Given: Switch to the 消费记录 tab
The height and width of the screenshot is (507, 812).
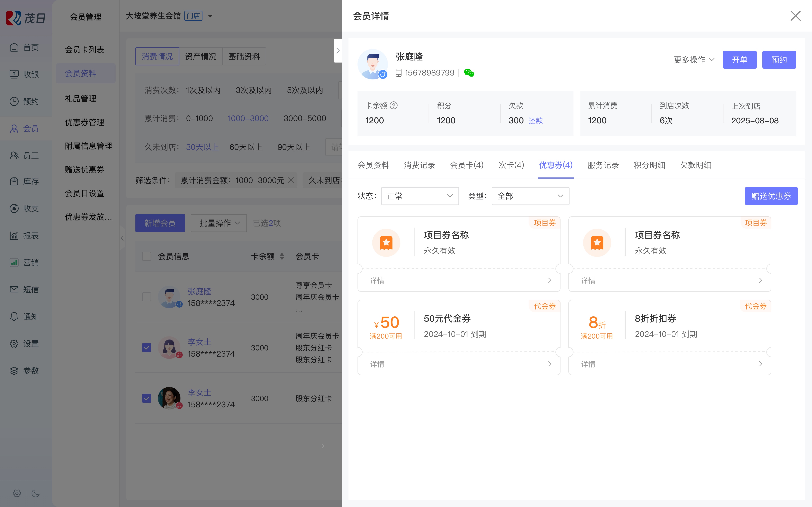Looking at the screenshot, I should pos(419,165).
